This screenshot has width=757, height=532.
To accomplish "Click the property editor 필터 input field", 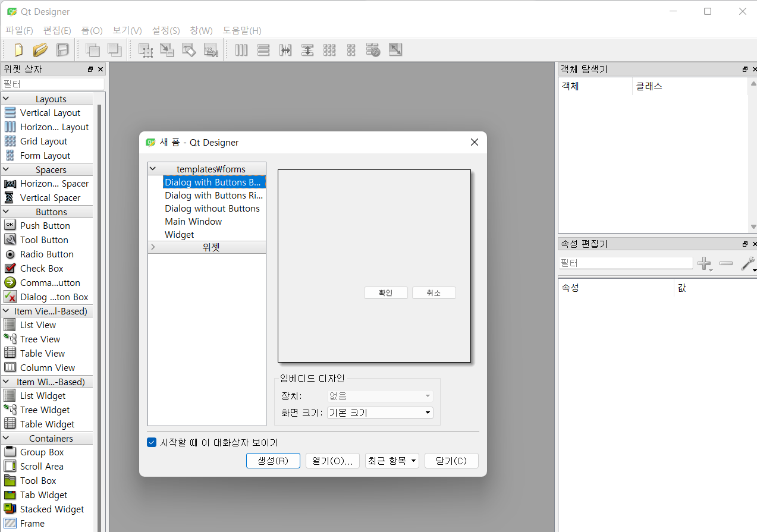I will [x=626, y=263].
